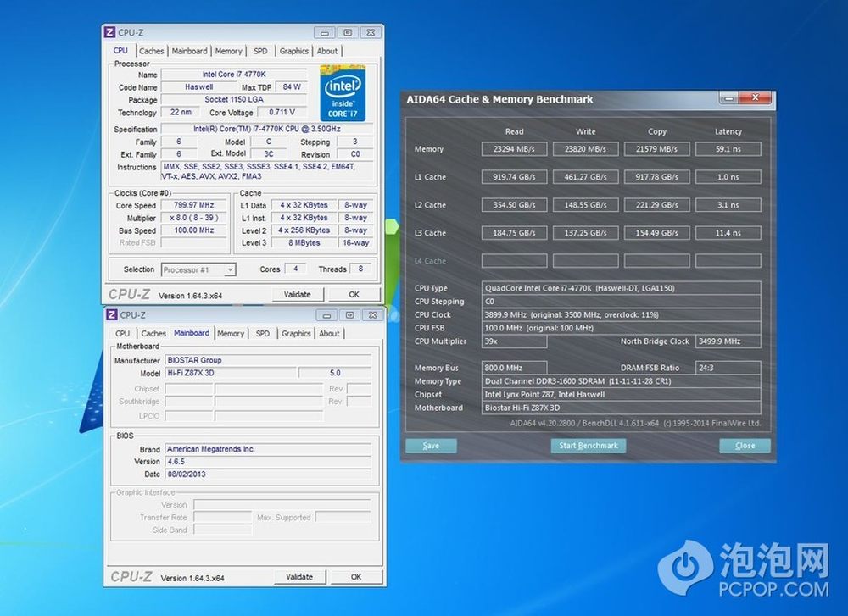Click the Intel inside Core i7 logo
The height and width of the screenshot is (616, 848).
click(x=343, y=93)
